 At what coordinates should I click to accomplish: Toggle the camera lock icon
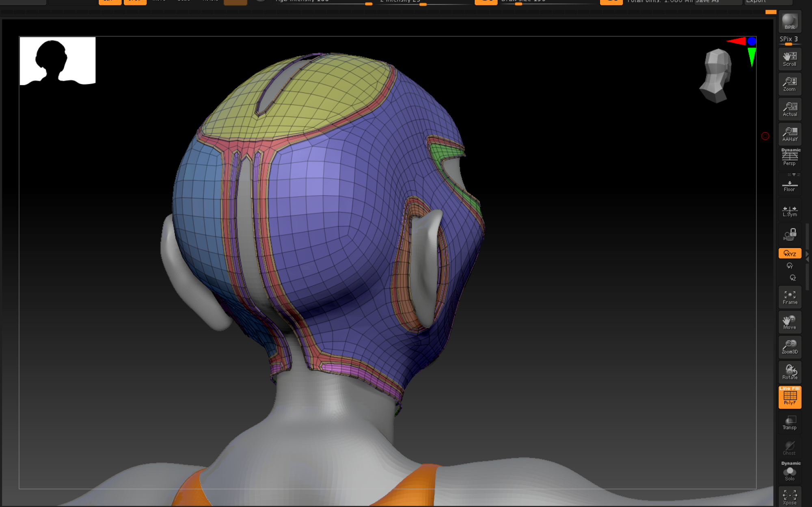click(x=790, y=234)
